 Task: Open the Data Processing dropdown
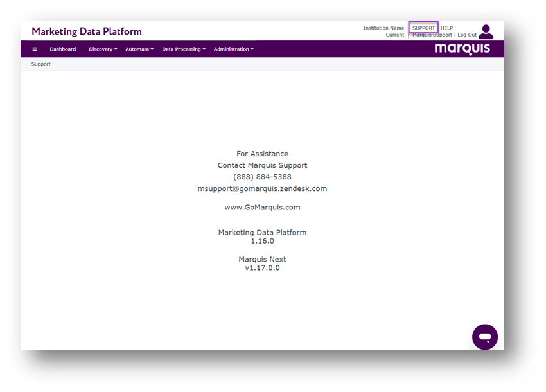(x=184, y=49)
